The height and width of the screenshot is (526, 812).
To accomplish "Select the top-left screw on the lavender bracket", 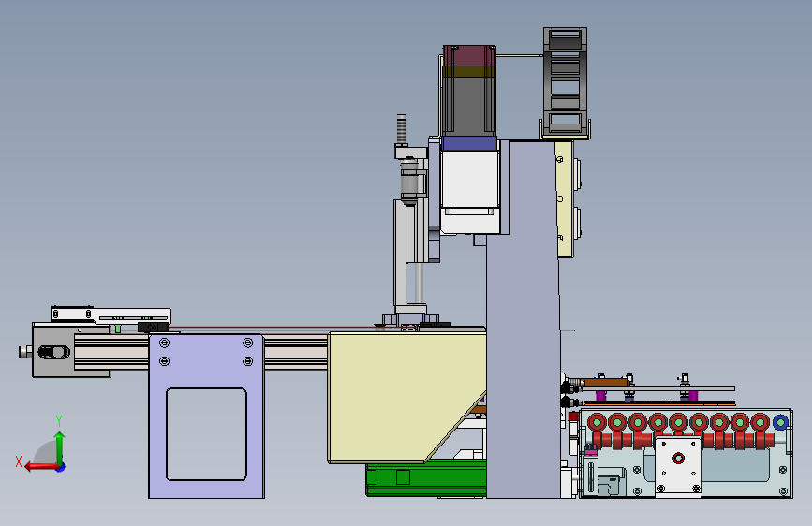I will 164,343.
